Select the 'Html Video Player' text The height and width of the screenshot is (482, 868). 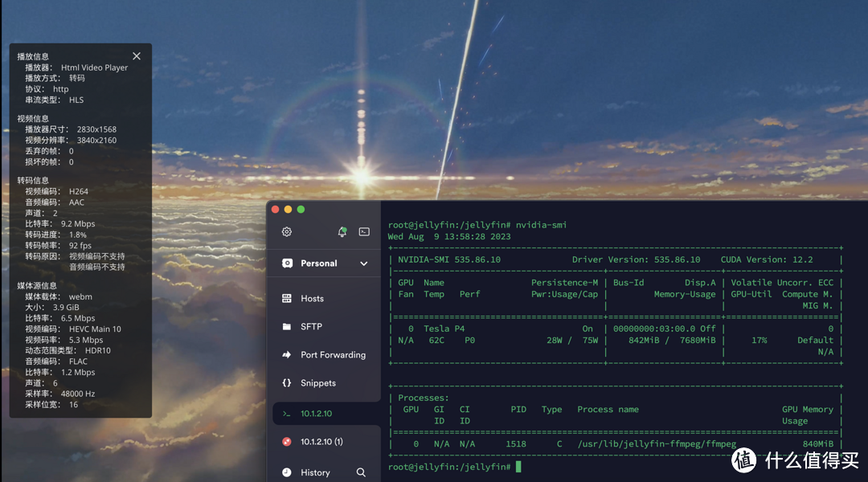click(x=94, y=67)
